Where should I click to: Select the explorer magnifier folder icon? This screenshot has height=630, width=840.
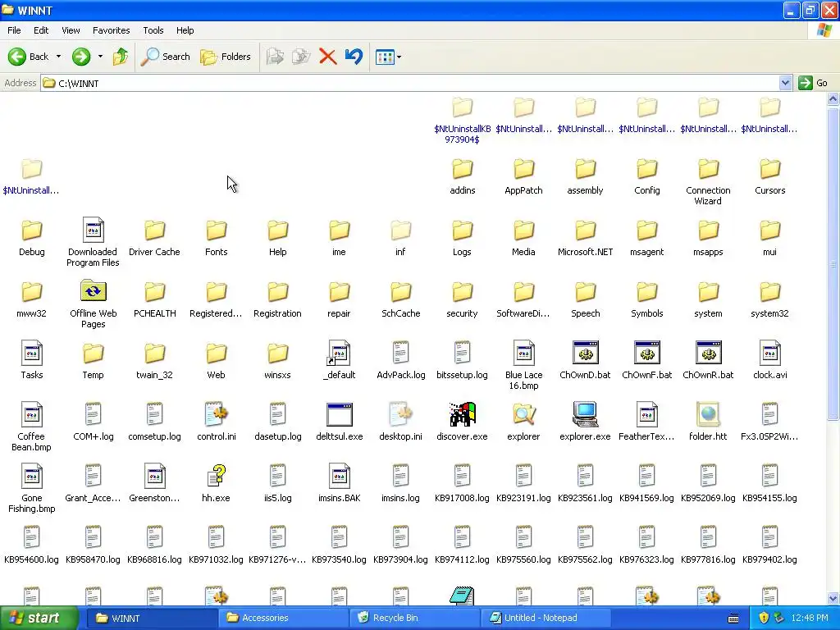(523, 414)
